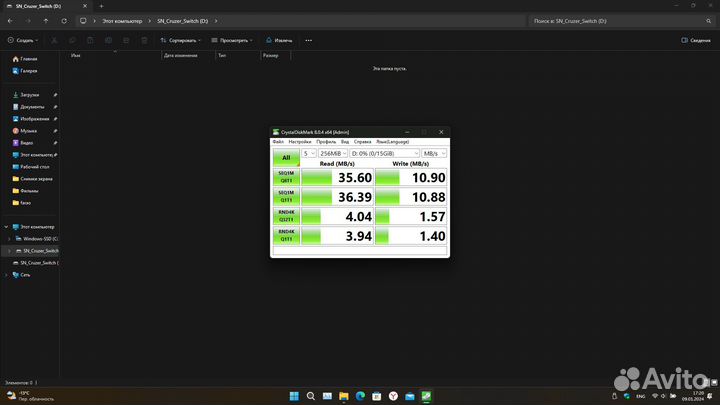The height and width of the screenshot is (405, 720).
Task: Open the Настройки menu in CrystalDiskMark
Action: [300, 142]
